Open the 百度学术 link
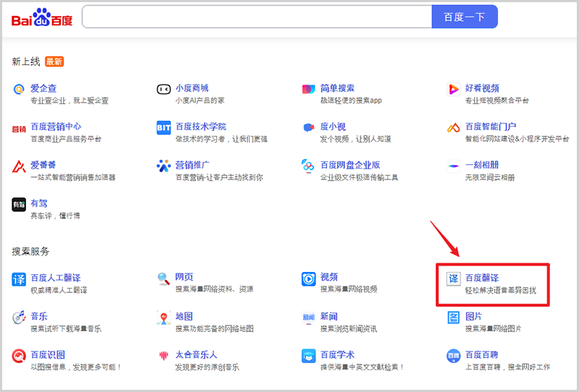The image size is (579, 392). pyautogui.click(x=337, y=354)
